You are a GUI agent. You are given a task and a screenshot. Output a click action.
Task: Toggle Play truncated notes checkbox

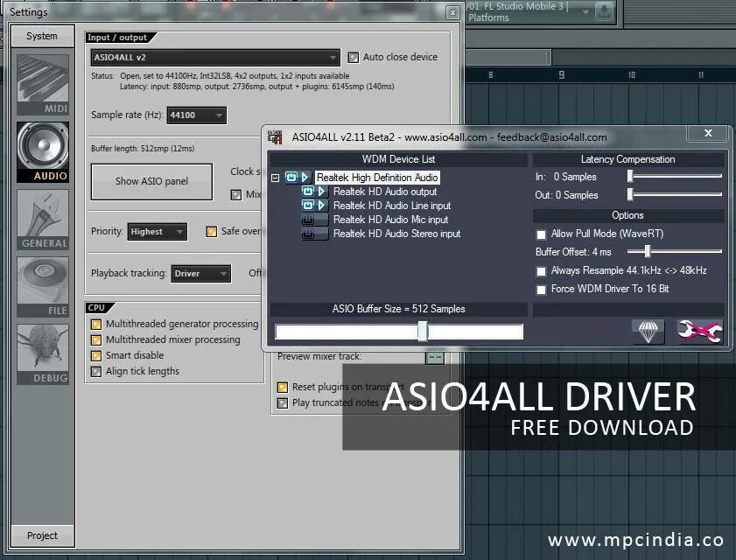click(283, 403)
